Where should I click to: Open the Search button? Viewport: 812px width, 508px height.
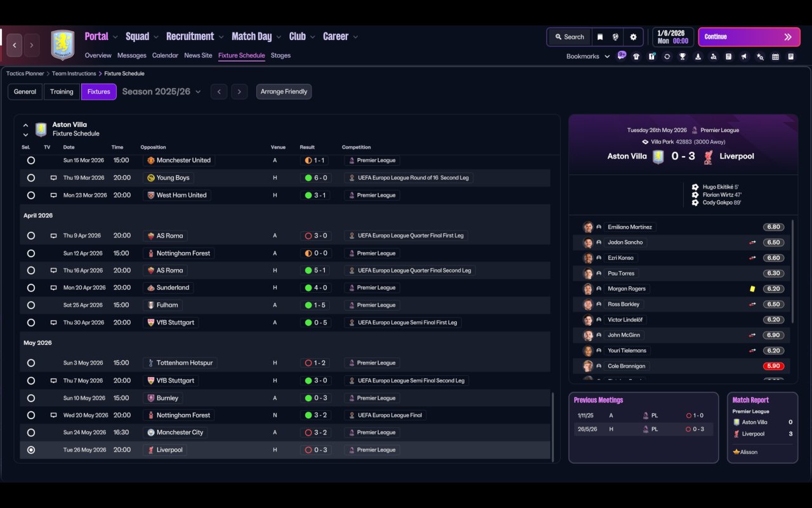569,37
